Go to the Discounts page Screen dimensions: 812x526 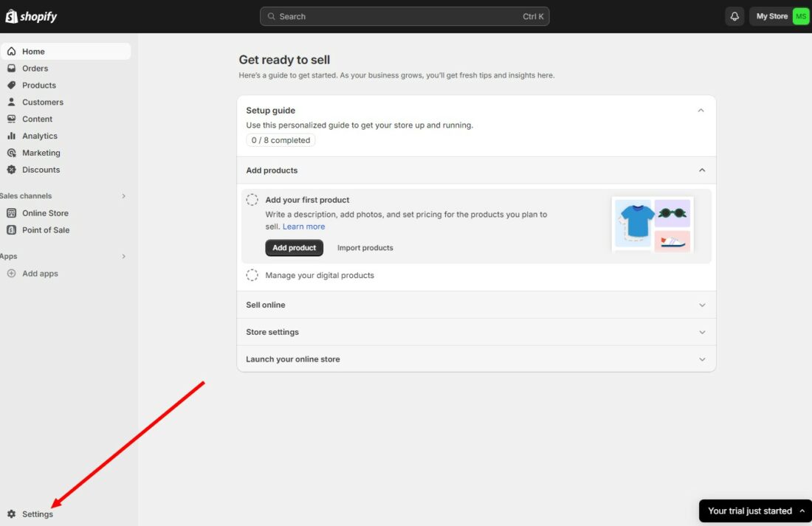tap(40, 169)
